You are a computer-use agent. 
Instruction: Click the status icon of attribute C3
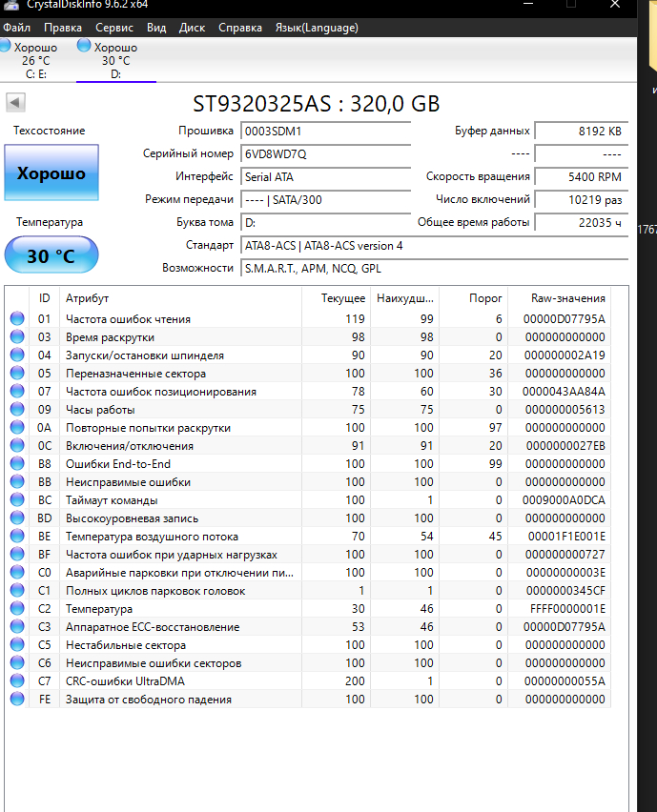[x=17, y=626]
